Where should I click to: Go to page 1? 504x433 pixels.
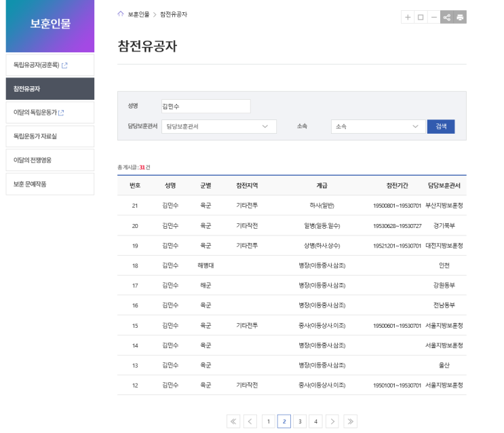(x=269, y=421)
